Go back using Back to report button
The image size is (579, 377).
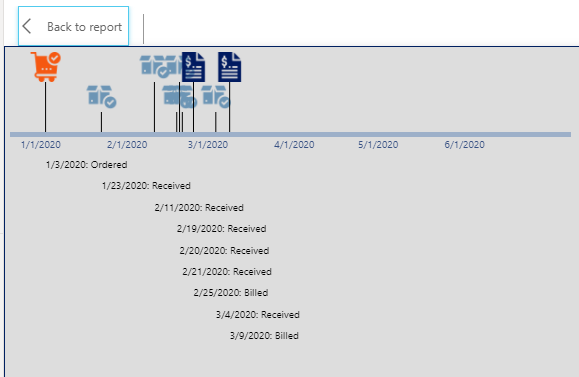73,26
